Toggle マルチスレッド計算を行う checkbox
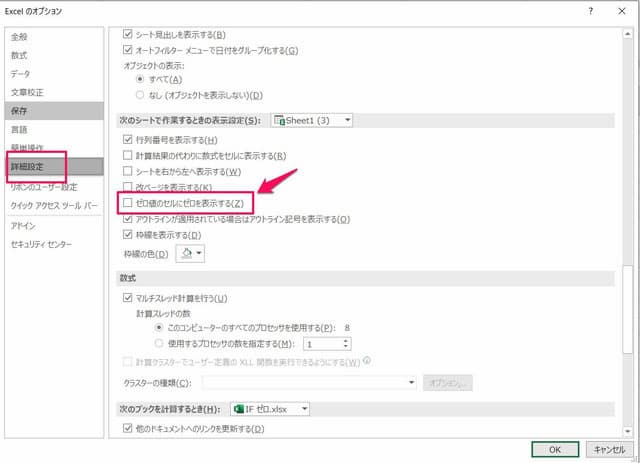Screen dimensions: 640x463 tap(128, 298)
